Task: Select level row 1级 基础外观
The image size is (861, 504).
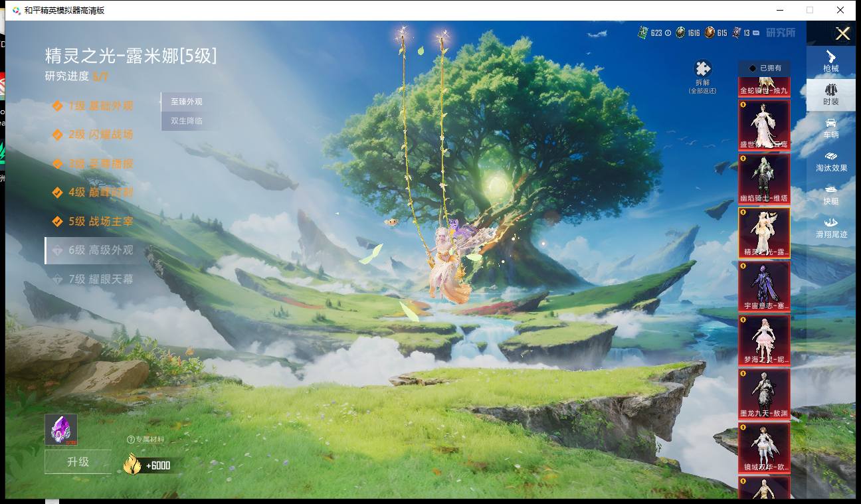Action: pyautogui.click(x=93, y=106)
